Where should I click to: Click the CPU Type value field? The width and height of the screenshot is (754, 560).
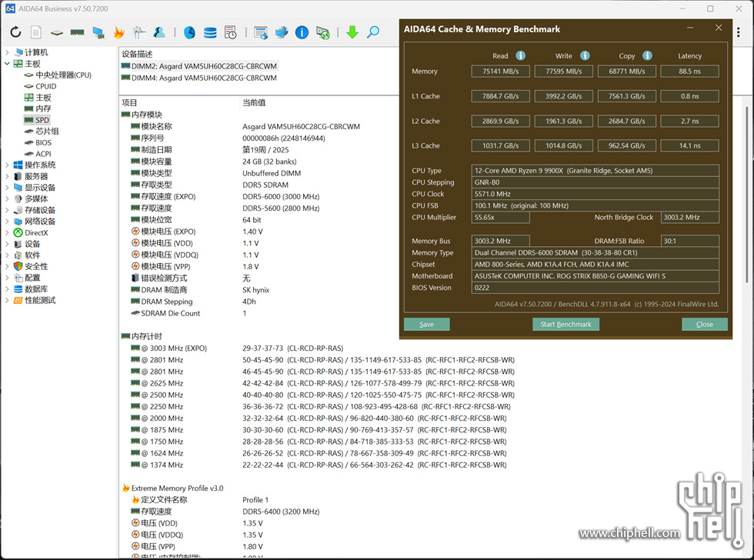point(596,171)
